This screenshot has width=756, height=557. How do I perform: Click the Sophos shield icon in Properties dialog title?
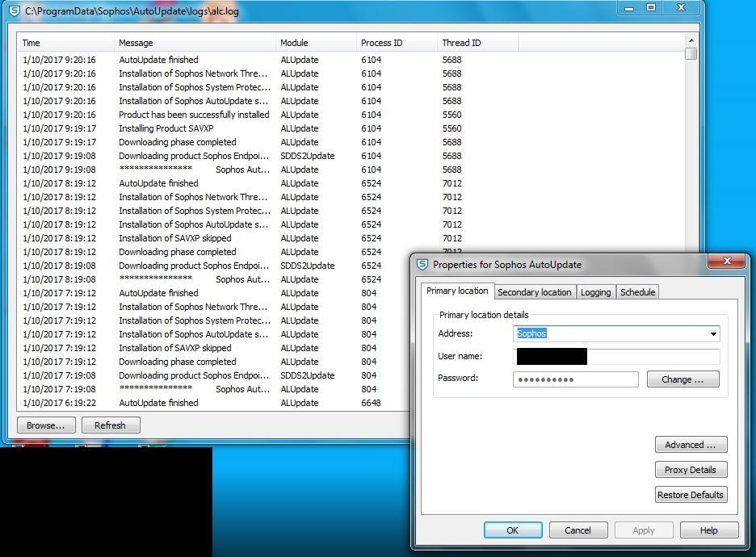point(422,264)
